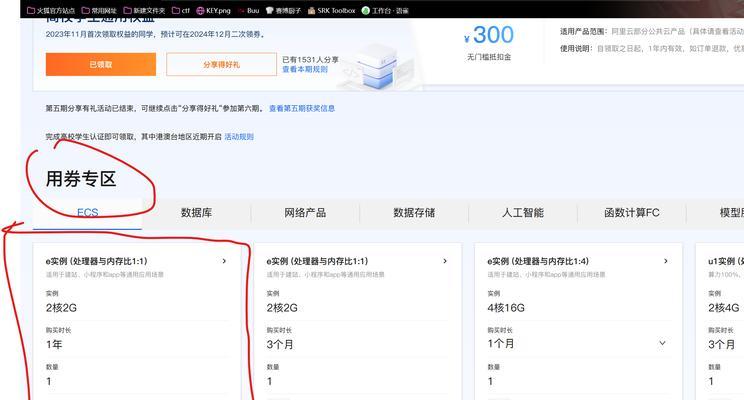The width and height of the screenshot is (744, 400).
Task: Click the 2核4G value in u1实例 card
Action: coord(724,308)
